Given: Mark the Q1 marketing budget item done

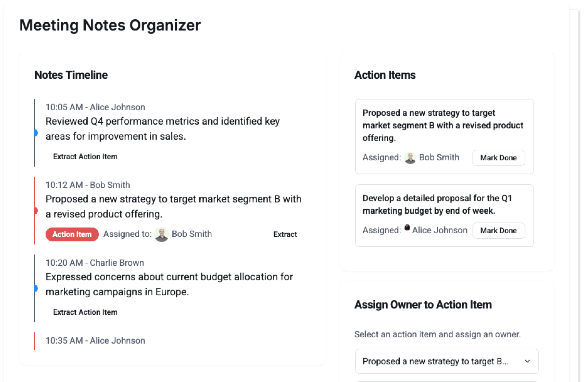Looking at the screenshot, I should click(498, 231).
